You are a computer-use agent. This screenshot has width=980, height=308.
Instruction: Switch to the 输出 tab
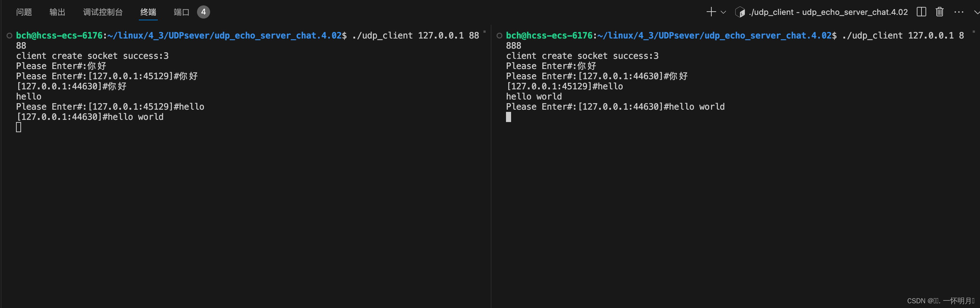pos(57,12)
